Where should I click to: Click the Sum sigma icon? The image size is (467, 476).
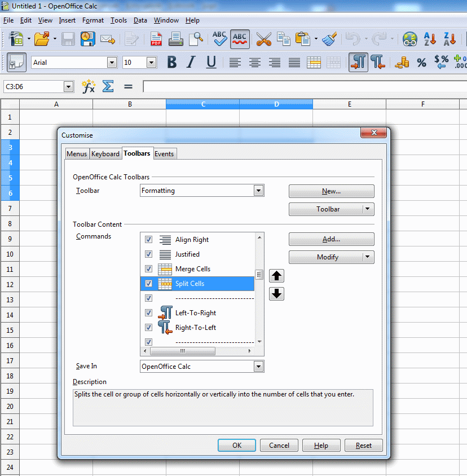click(x=108, y=86)
